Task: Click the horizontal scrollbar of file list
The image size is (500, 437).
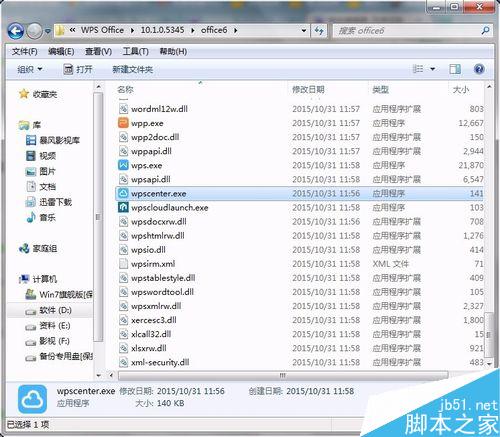Action: tap(283, 376)
